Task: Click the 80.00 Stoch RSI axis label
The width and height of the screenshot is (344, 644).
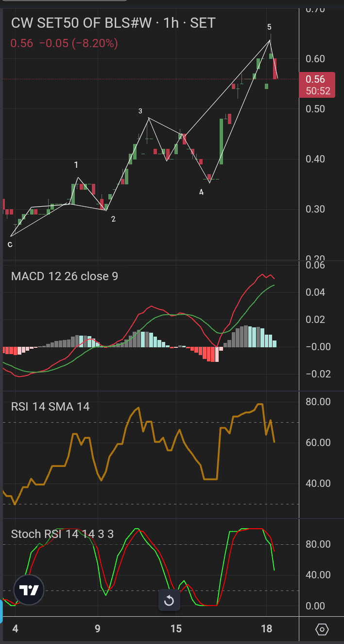Action: point(318,544)
